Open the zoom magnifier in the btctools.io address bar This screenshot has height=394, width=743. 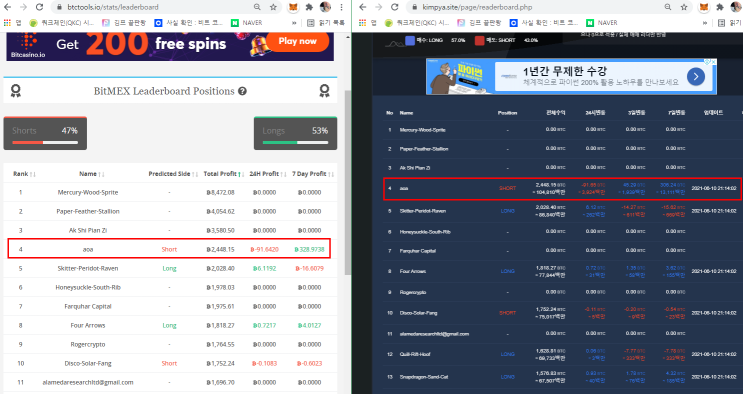click(x=257, y=7)
